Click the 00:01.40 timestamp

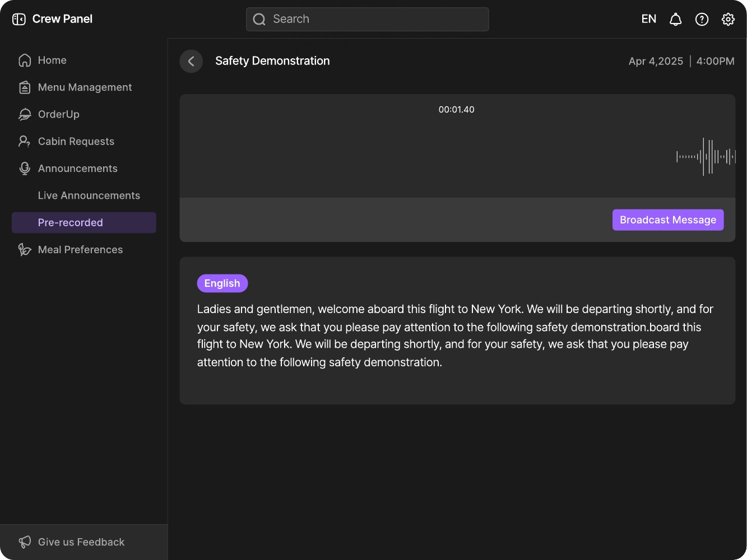(457, 110)
